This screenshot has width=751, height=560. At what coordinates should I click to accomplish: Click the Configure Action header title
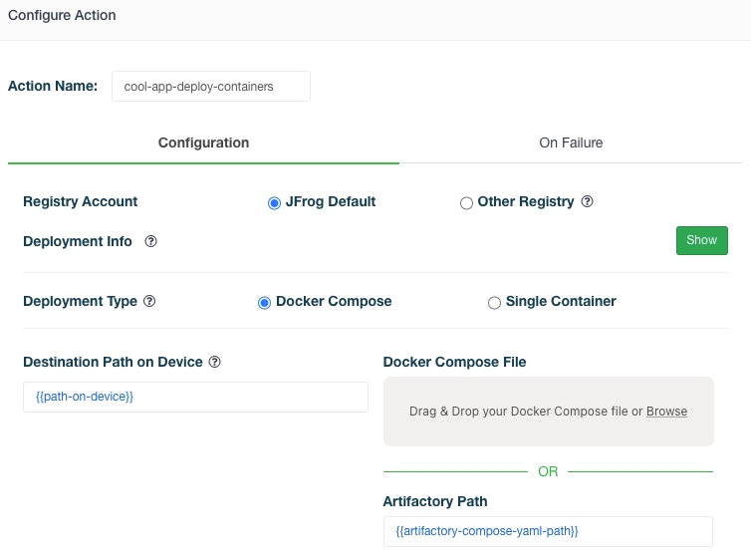(x=62, y=15)
